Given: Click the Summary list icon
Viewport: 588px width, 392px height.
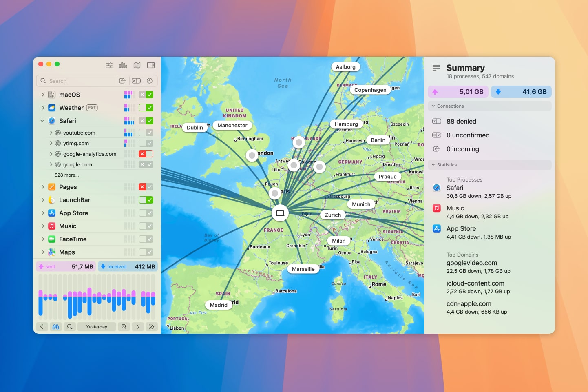Looking at the screenshot, I should [436, 68].
